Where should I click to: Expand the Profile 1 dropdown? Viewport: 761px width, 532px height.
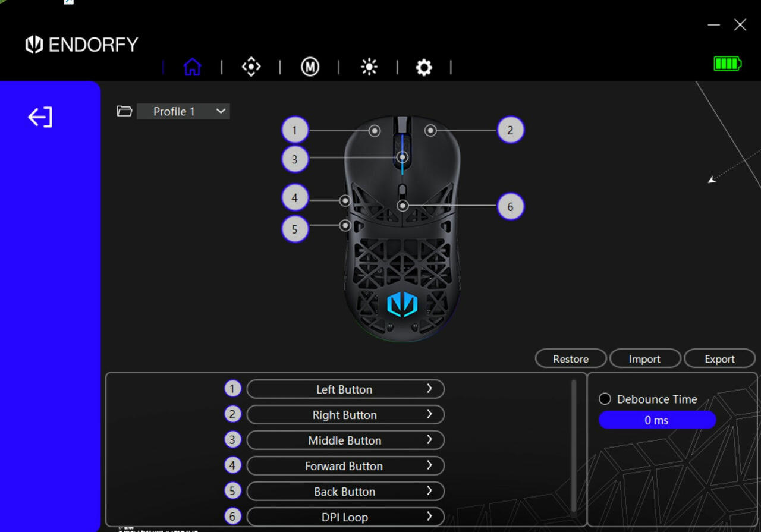[183, 111]
